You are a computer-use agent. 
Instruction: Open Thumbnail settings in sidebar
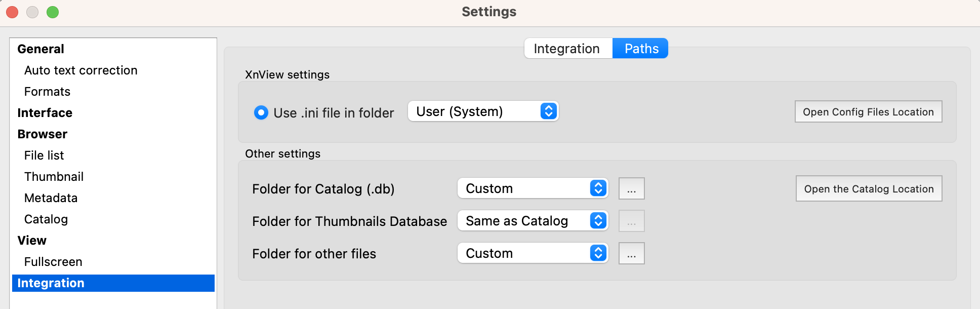click(54, 177)
